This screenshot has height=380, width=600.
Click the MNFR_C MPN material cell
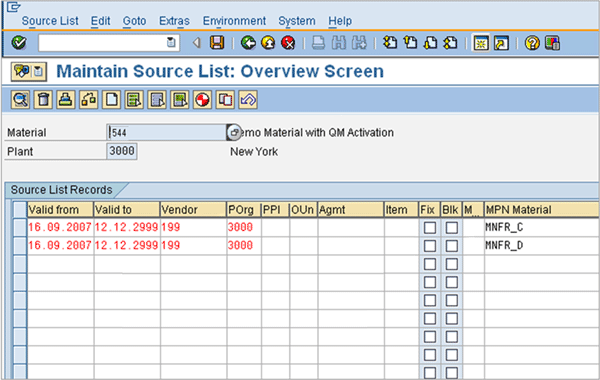click(541, 227)
